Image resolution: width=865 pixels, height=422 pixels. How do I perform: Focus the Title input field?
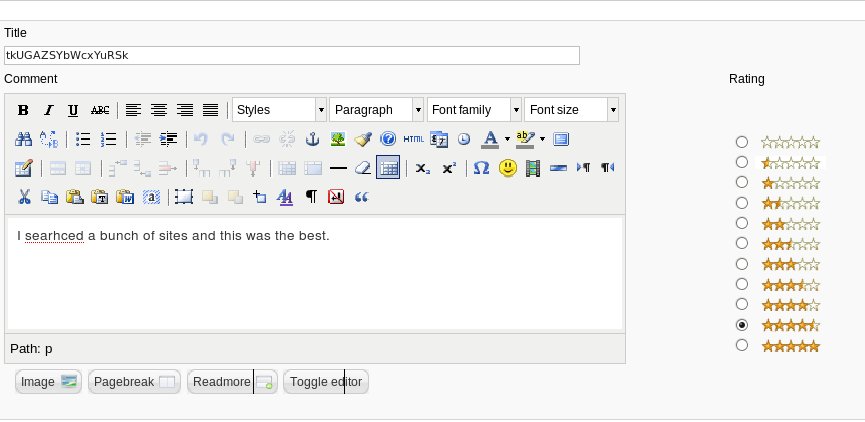(x=292, y=55)
